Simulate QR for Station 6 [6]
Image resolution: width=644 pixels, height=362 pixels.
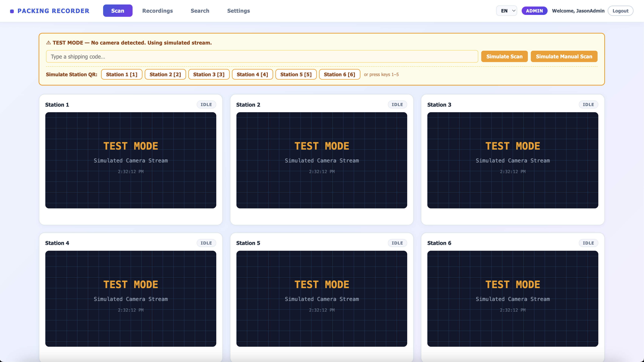click(x=340, y=75)
